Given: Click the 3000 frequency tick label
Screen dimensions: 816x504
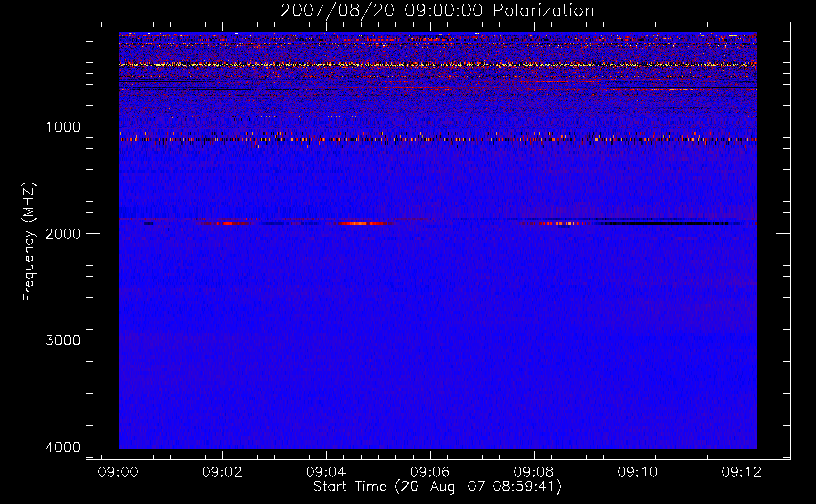Looking at the screenshot, I should pos(63,340).
